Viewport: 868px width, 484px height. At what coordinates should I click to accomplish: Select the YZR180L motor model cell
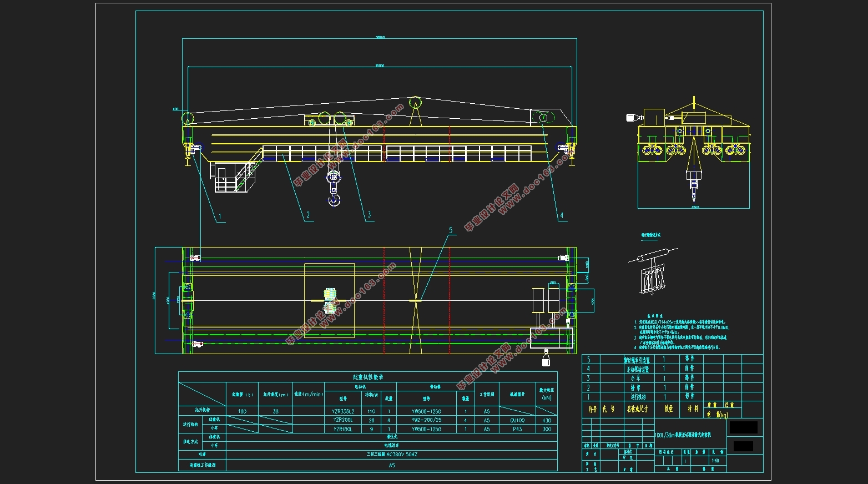click(x=342, y=429)
